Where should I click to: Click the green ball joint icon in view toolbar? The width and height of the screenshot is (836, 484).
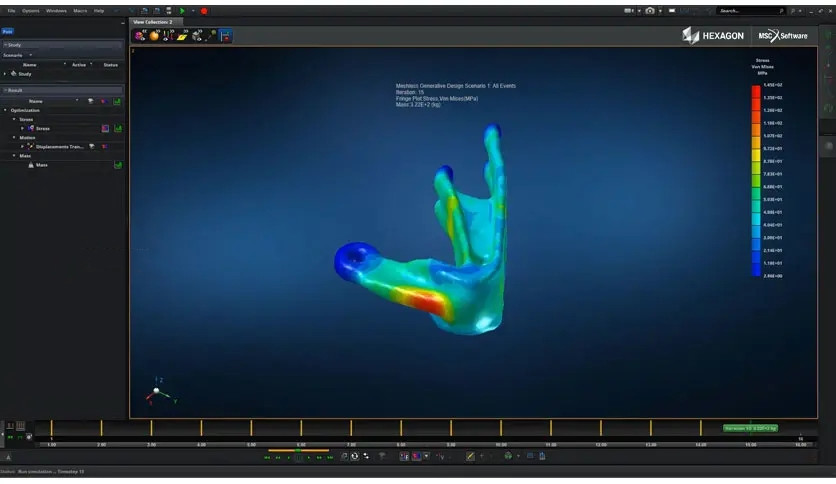212,36
